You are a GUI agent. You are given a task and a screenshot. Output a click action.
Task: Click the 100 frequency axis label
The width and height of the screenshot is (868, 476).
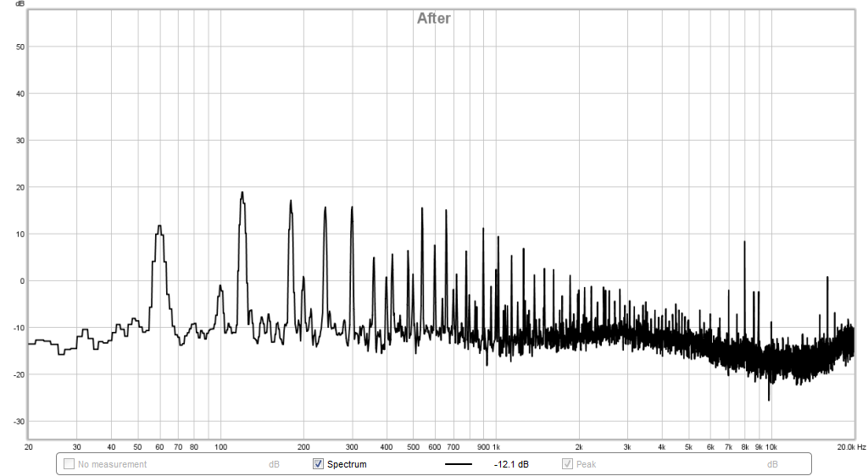220,446
